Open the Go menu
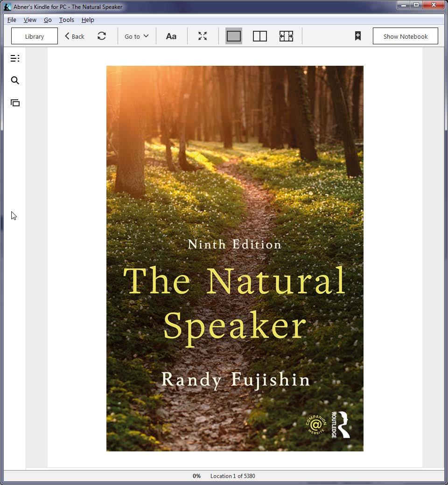The width and height of the screenshot is (448, 485). tap(48, 20)
